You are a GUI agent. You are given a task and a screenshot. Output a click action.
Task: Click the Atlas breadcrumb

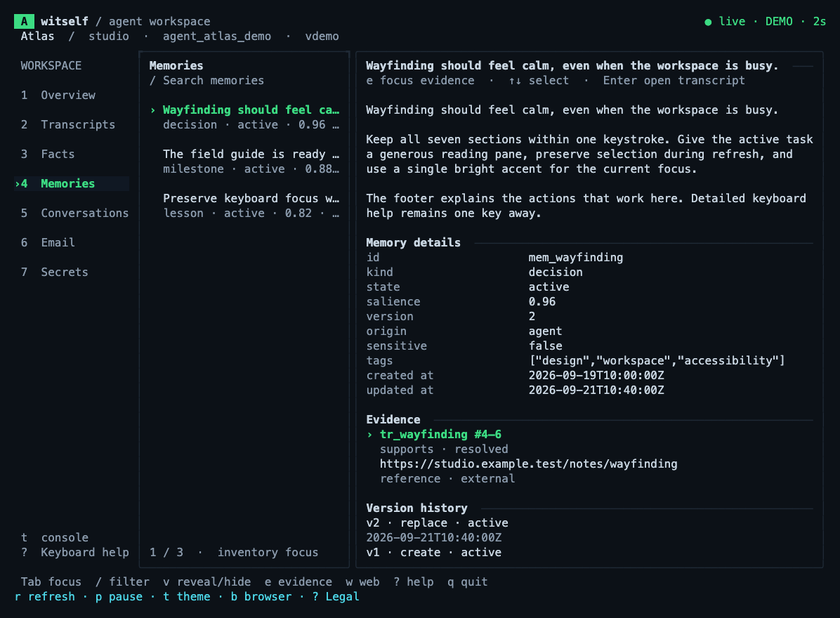[x=37, y=37]
